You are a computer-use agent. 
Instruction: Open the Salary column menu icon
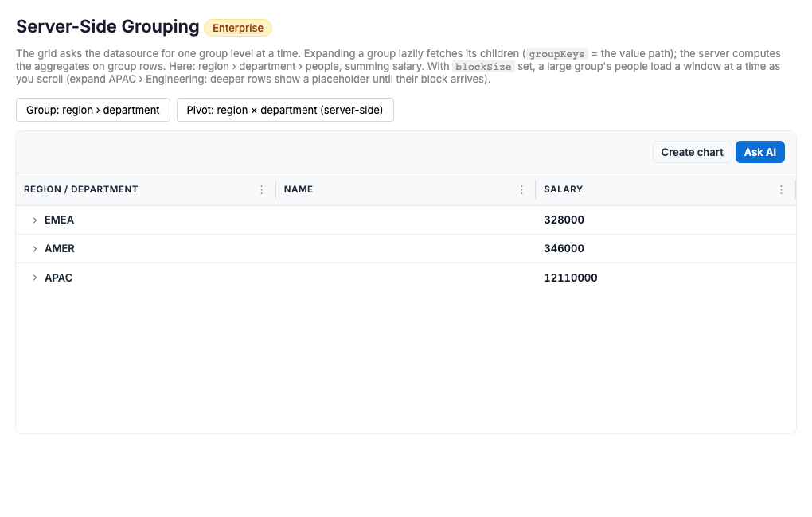coord(781,189)
